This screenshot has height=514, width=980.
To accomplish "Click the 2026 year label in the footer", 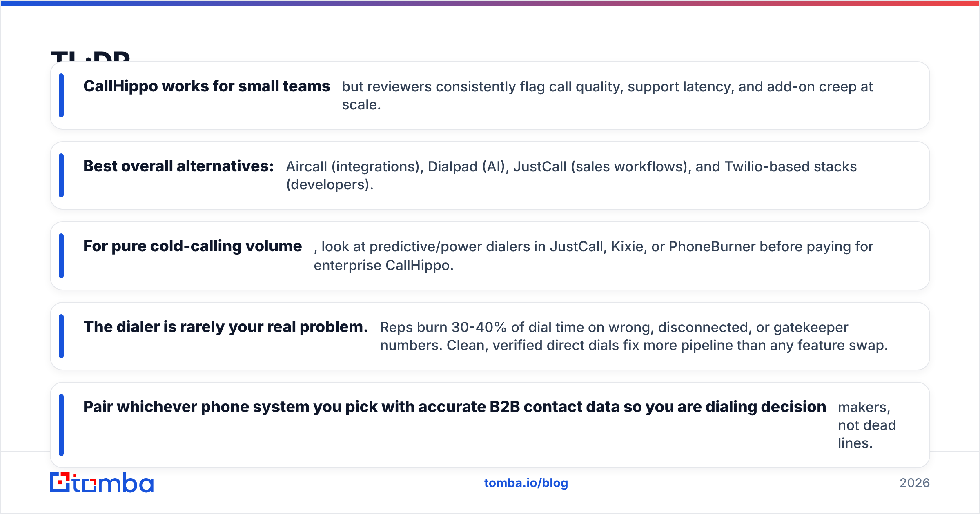I will pyautogui.click(x=915, y=483).
